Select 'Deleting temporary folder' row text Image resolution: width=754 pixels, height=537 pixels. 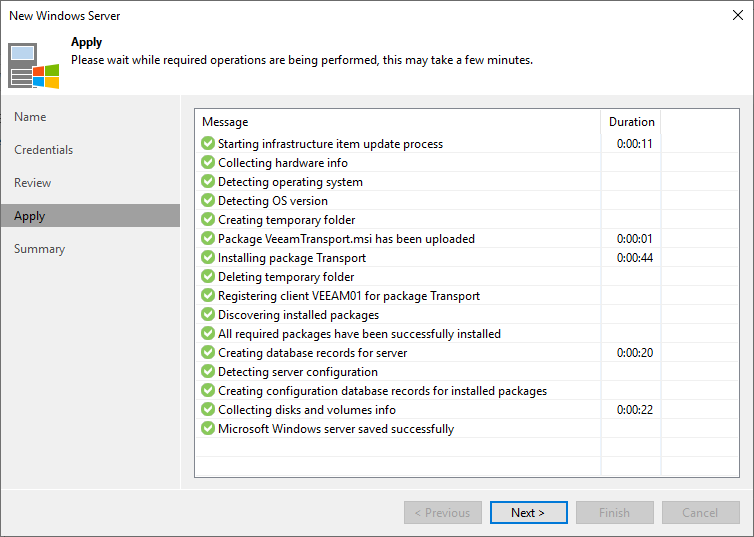pos(286,277)
